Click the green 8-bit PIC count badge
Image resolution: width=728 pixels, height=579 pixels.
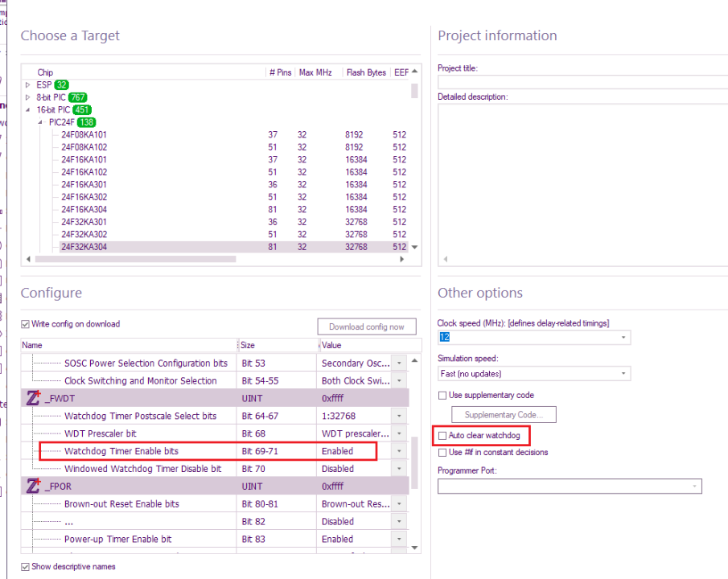click(x=77, y=97)
